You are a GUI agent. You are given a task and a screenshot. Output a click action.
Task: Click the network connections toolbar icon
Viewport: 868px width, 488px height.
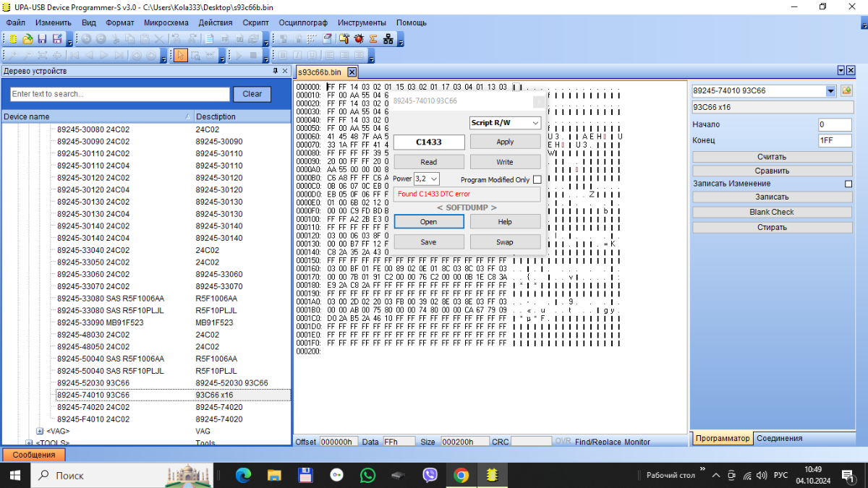(x=389, y=39)
